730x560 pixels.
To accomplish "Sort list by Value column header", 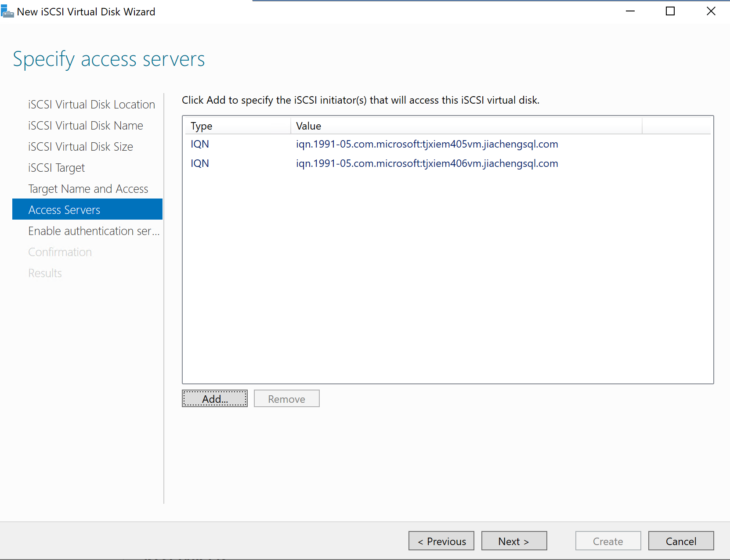I will point(466,126).
